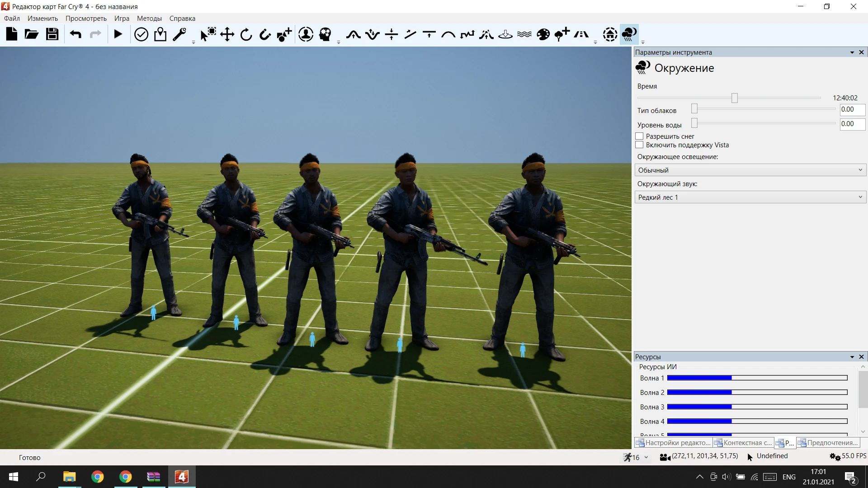Open a map with the folder icon

pos(32,34)
